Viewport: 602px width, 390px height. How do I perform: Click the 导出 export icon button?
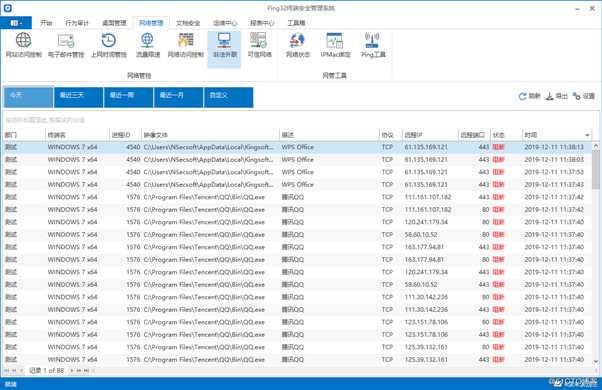click(557, 96)
